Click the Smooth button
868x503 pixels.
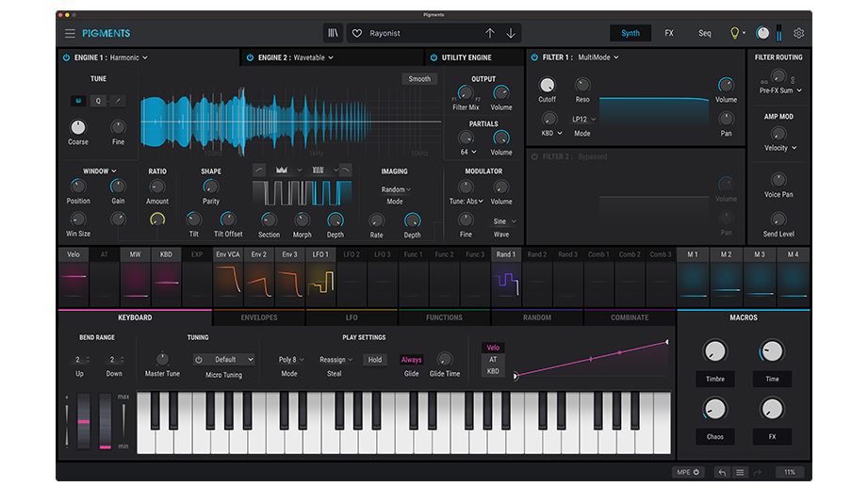(x=419, y=79)
